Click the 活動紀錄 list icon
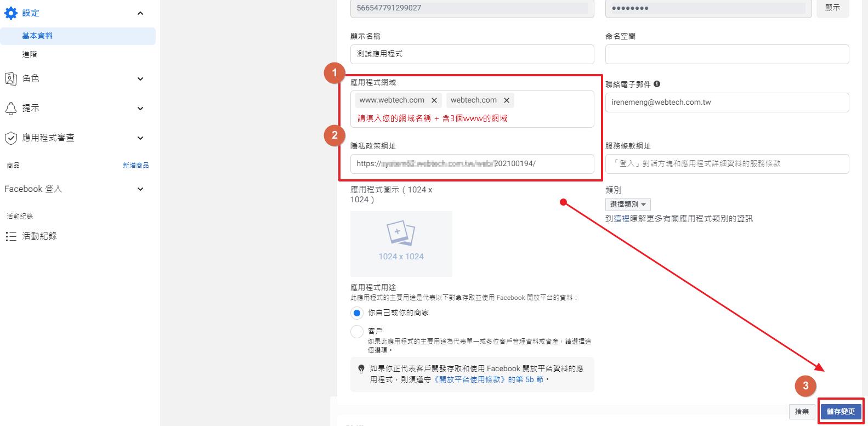 pyautogui.click(x=11, y=236)
